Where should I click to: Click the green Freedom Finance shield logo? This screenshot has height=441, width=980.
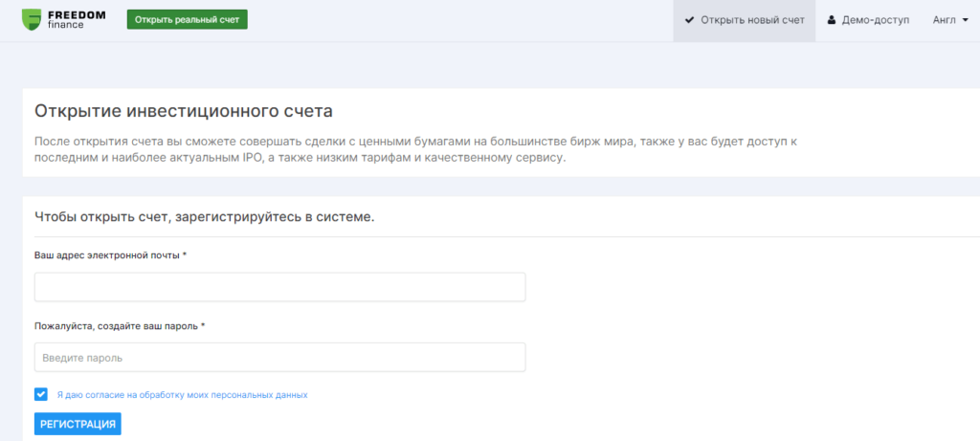(x=32, y=19)
